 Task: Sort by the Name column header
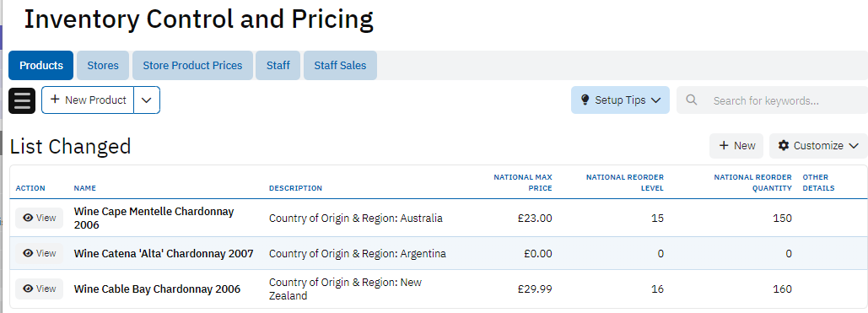point(84,188)
